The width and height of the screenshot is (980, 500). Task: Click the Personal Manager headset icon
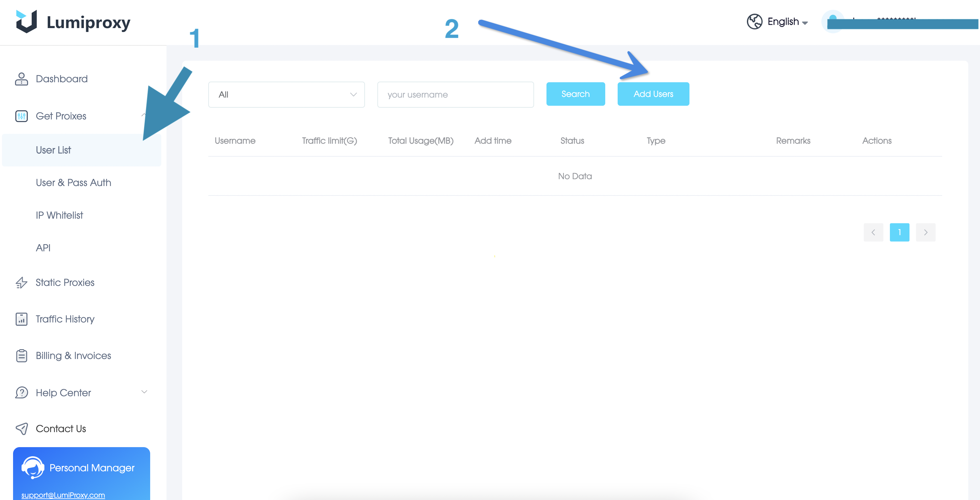pos(33,467)
